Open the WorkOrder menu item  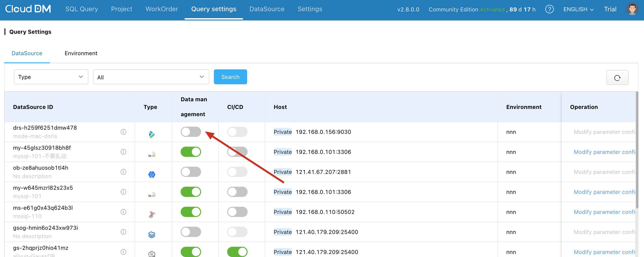pyautogui.click(x=162, y=9)
